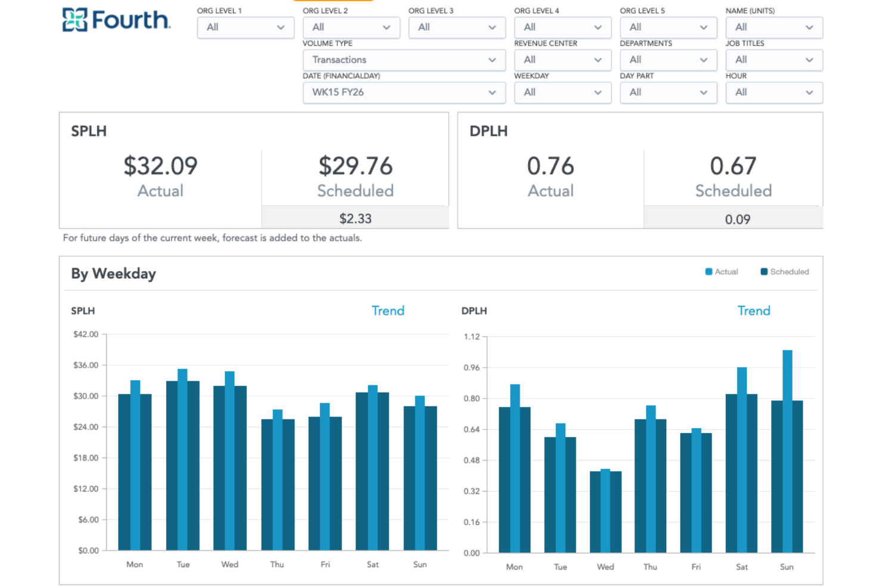The image size is (882, 588).
Task: Click the DPLH card title
Action: coord(489,131)
